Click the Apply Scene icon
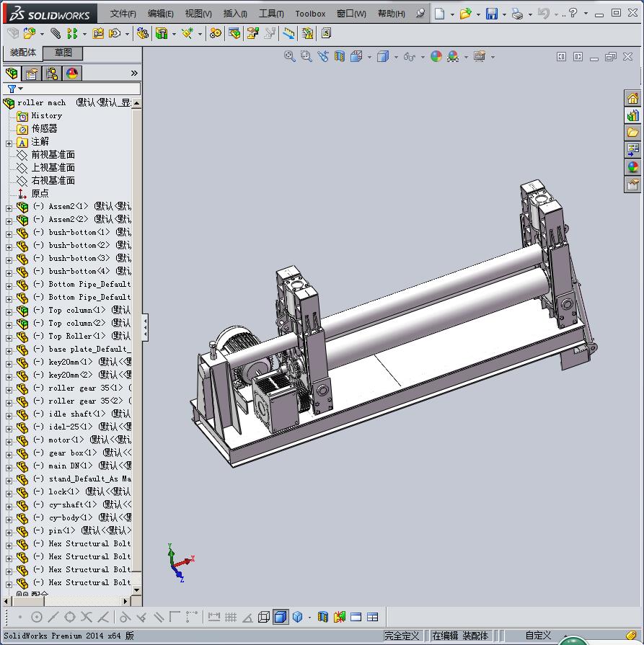Viewport: 644px width, 645px height. pyautogui.click(x=453, y=56)
